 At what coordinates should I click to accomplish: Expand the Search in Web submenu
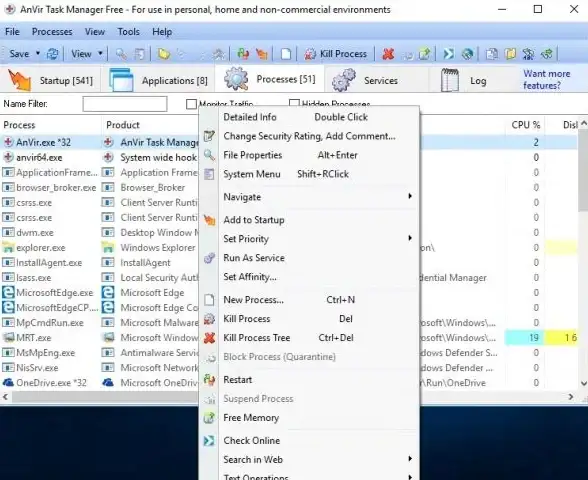[x=410, y=459]
